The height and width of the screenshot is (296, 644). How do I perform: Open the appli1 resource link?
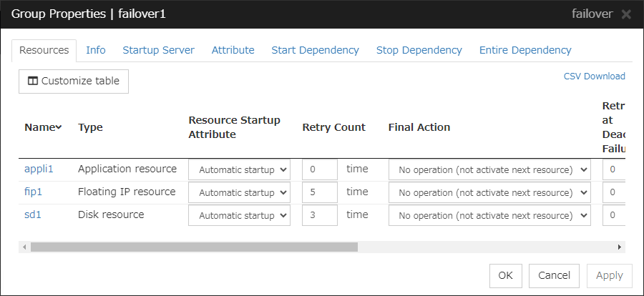tap(39, 169)
